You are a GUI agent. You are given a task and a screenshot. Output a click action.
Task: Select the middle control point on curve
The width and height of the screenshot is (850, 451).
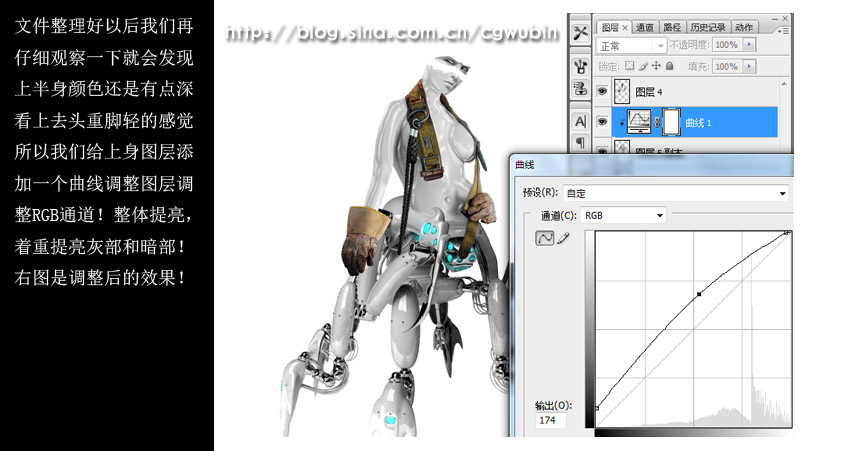pos(699,294)
